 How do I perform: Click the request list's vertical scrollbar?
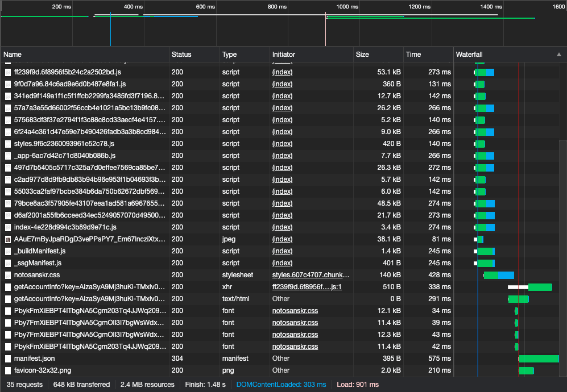562,227
